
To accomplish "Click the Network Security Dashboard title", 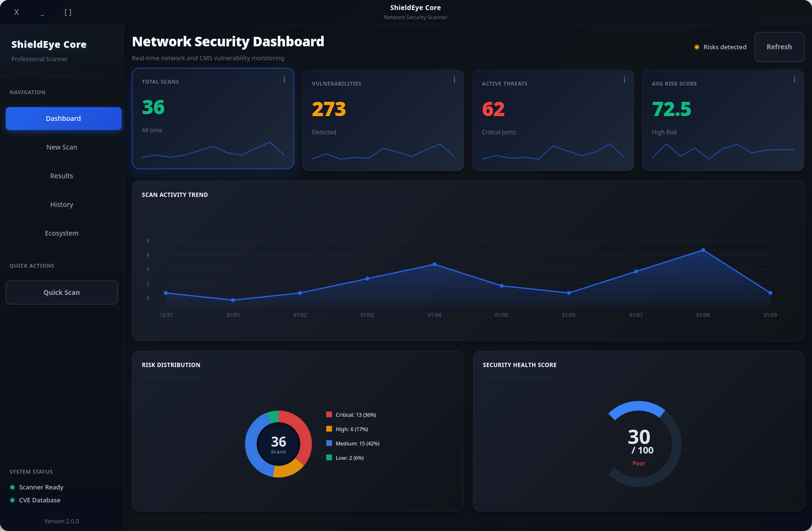I will 228,42.
